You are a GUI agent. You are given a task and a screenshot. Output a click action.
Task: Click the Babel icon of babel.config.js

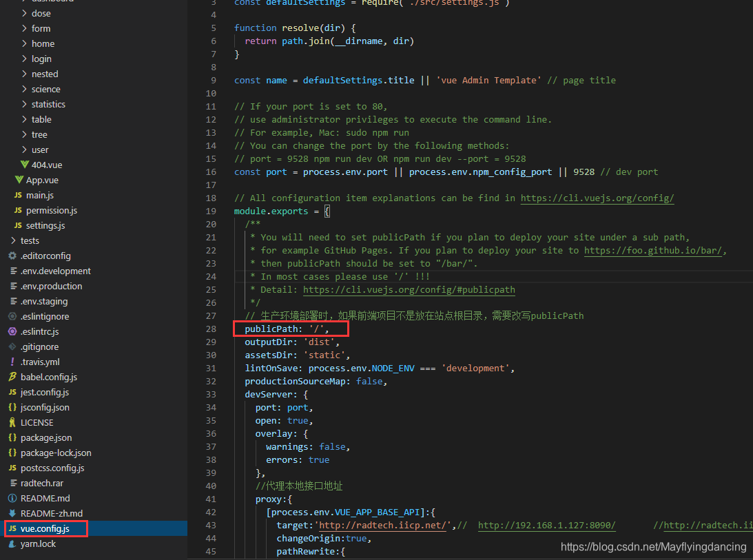[12, 377]
